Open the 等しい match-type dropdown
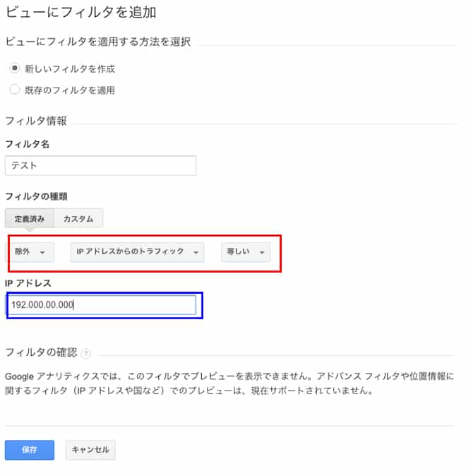This screenshot has width=466, height=476. (246, 251)
